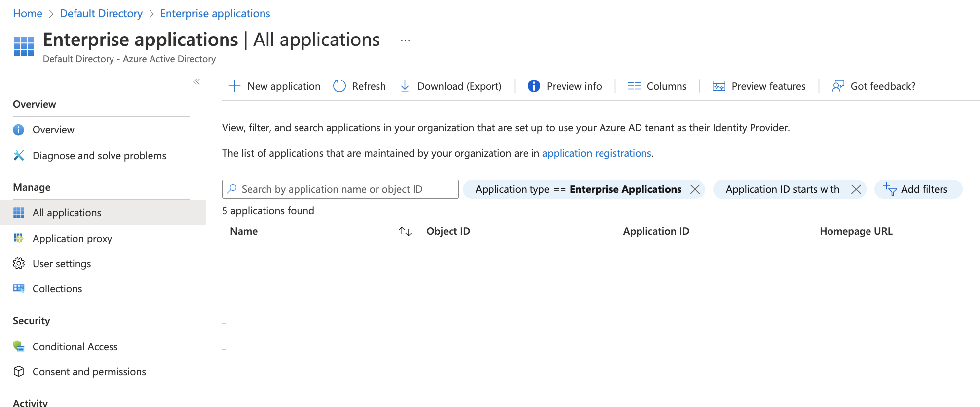Click the Application proxy icon

click(x=19, y=239)
